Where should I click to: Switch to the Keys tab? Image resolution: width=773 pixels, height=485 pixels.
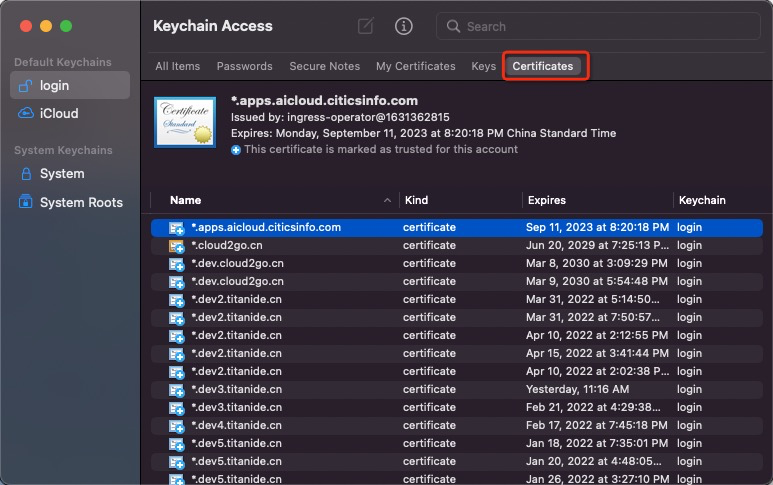coord(483,67)
